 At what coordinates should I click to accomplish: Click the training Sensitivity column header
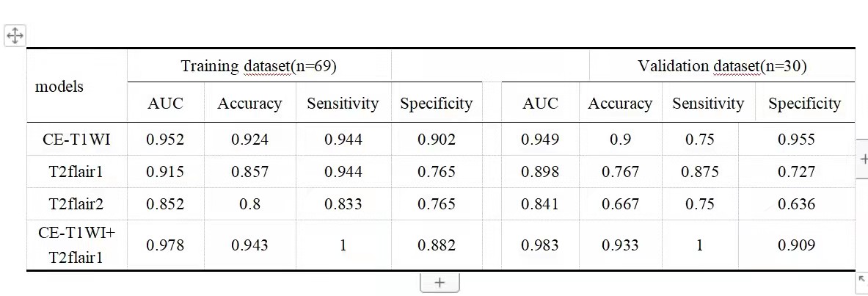click(343, 104)
